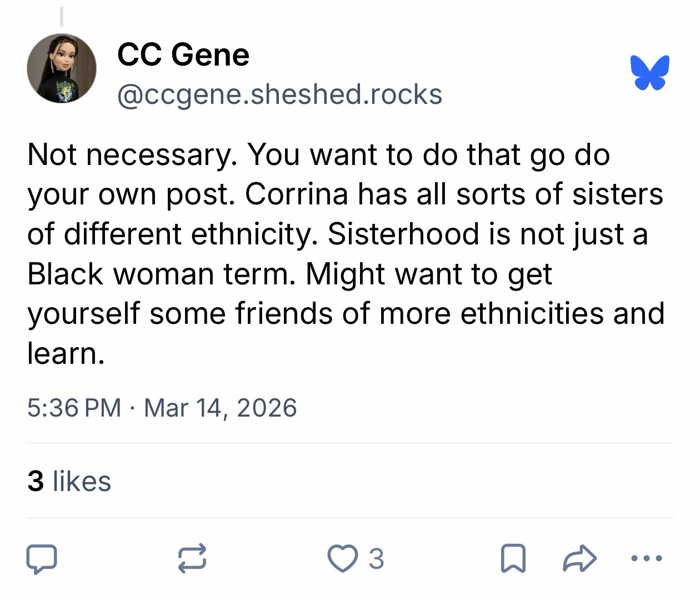This screenshot has width=700, height=601.
Task: Open CC Gene's profile avatar picture
Action: pos(62,68)
